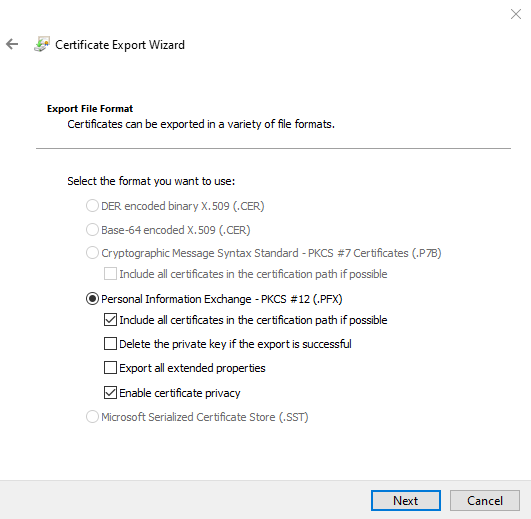Click the Certificate Export Wizard icon
Image resolution: width=531 pixels, height=519 pixels.
[x=42, y=44]
